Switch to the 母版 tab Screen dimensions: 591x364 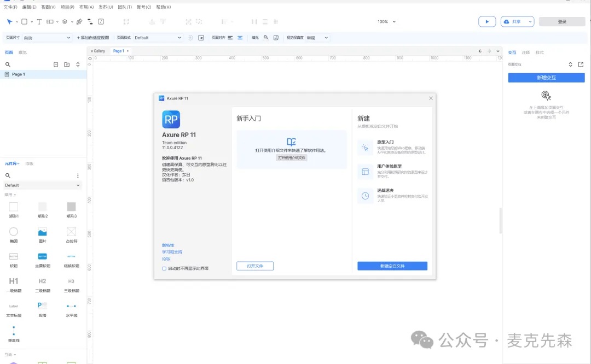tap(30, 163)
